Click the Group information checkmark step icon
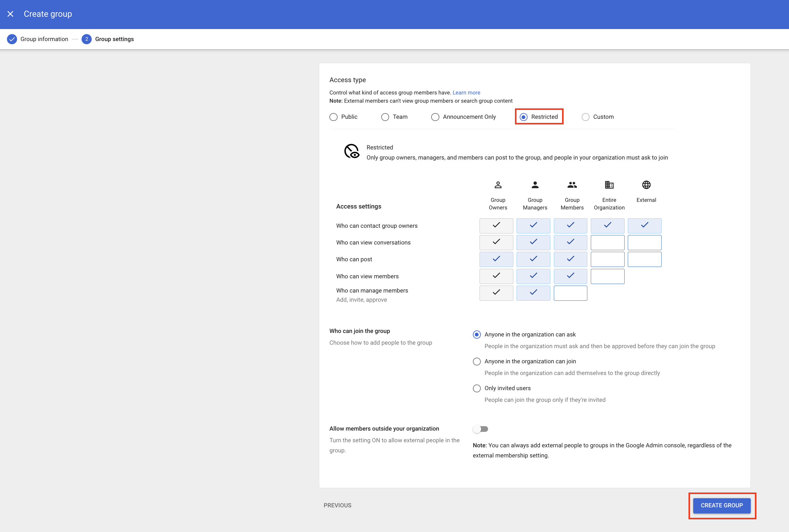This screenshot has height=532, width=789. 12,39
